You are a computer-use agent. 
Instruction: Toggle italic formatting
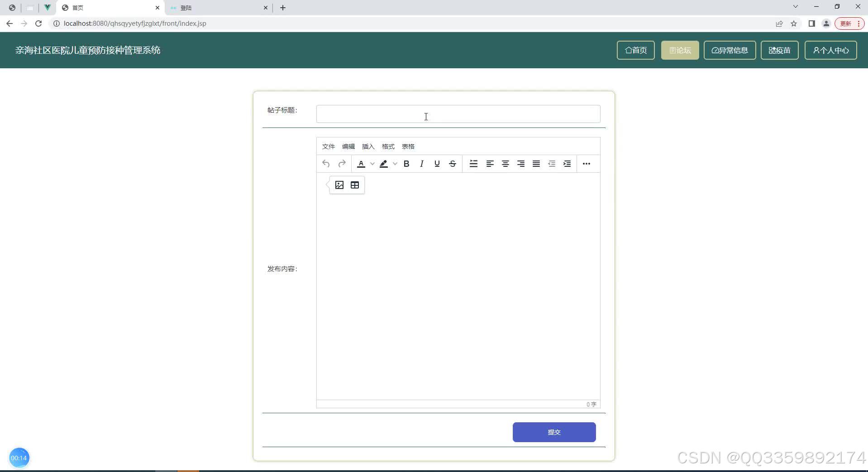click(x=422, y=164)
